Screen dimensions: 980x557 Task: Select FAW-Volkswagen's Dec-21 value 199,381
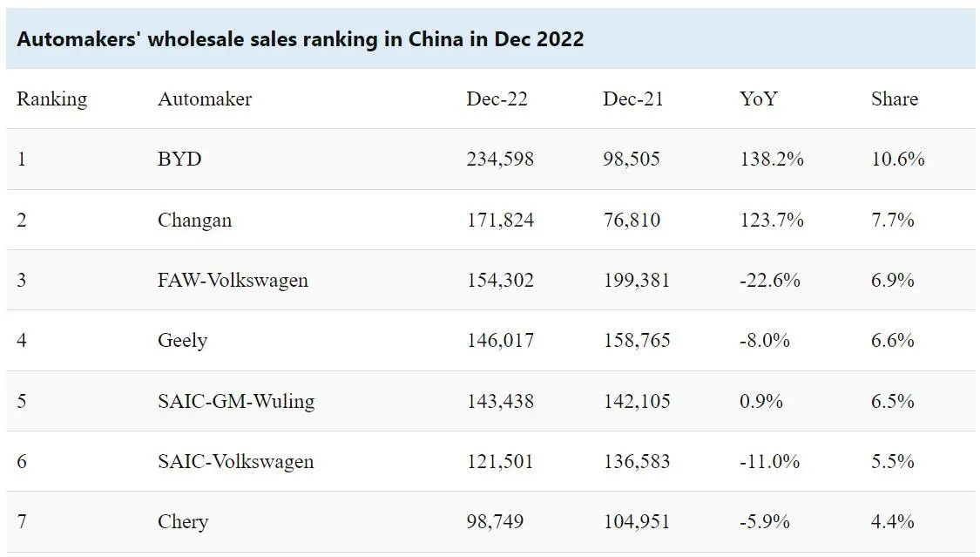(x=636, y=280)
